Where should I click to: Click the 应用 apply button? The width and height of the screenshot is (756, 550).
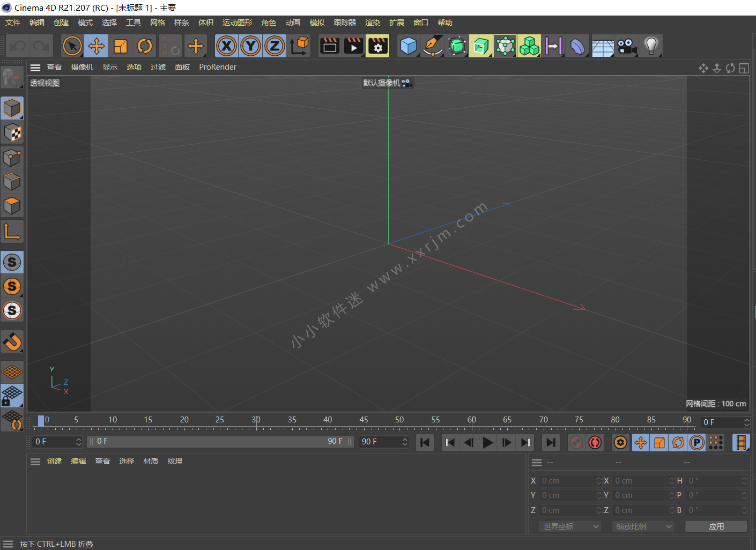click(716, 526)
